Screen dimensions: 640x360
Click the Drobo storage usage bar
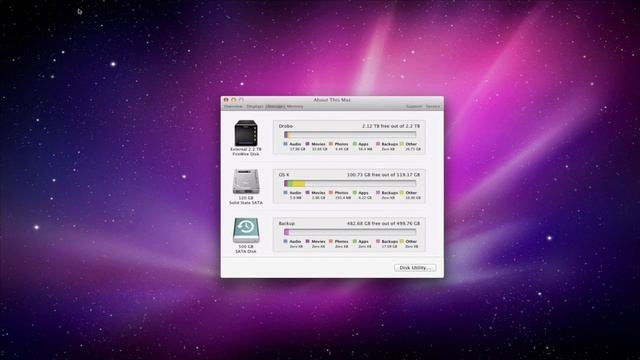tap(350, 135)
